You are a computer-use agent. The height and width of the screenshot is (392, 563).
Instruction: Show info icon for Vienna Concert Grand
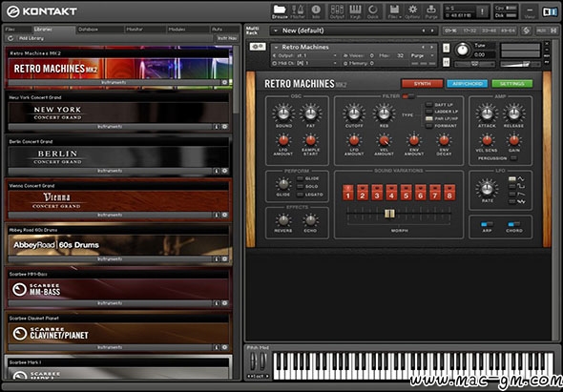point(217,215)
